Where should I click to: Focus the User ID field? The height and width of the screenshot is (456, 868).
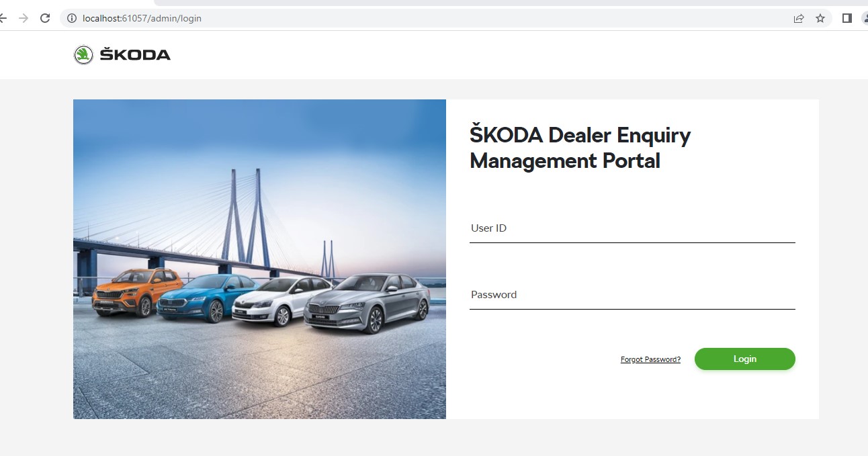[x=632, y=229]
